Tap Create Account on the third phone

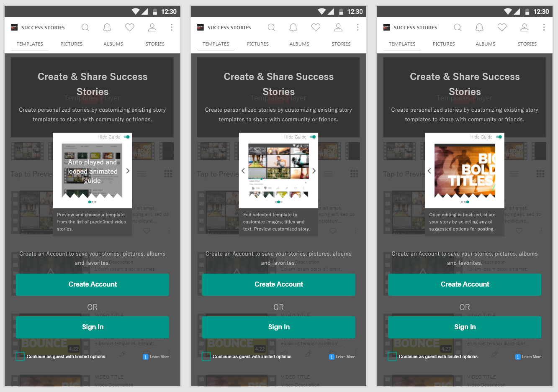click(465, 284)
